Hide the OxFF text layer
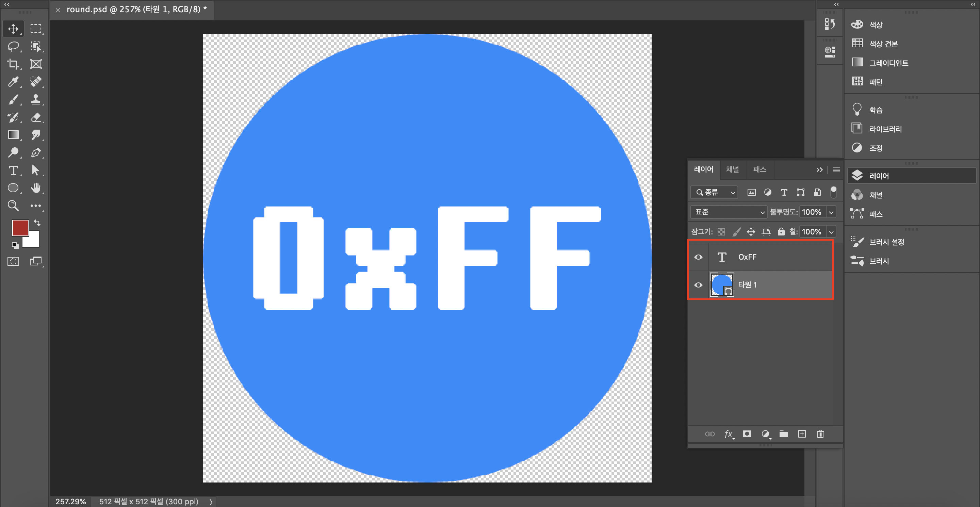Image resolution: width=980 pixels, height=507 pixels. (x=699, y=257)
